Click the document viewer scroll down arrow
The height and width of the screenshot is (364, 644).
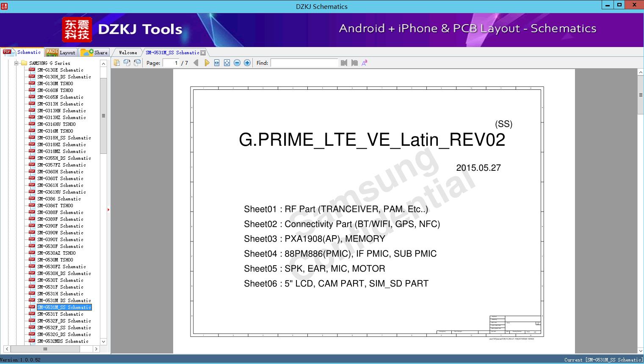coord(641,350)
